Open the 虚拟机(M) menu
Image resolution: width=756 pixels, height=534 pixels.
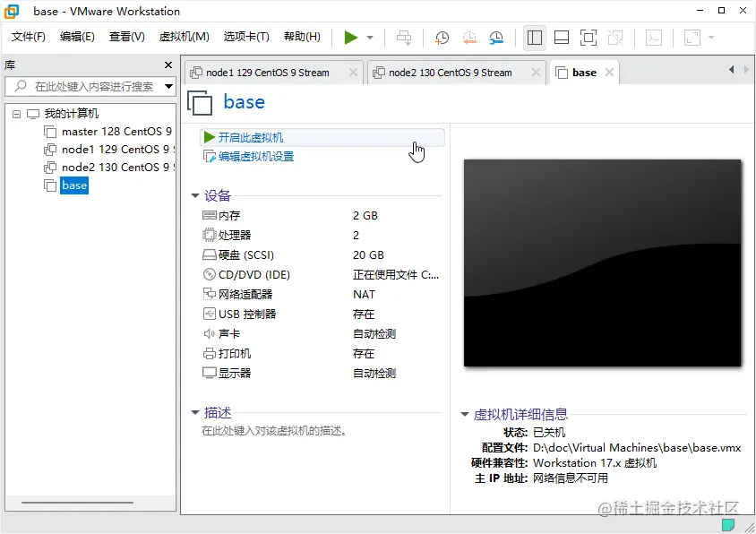(x=185, y=37)
